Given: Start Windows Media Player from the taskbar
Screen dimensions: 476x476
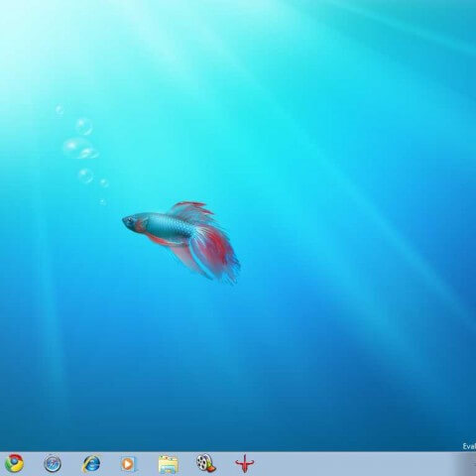Looking at the screenshot, I should coord(128,464).
